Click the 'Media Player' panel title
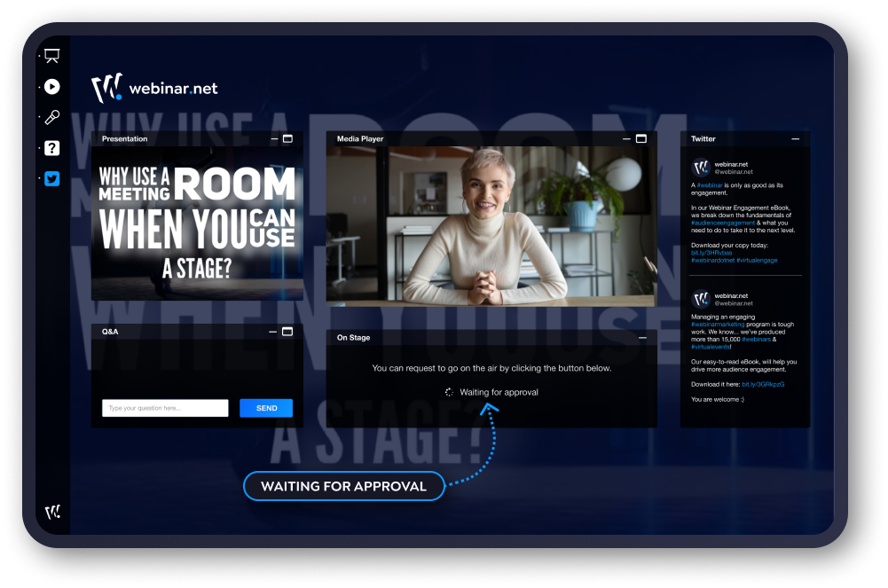 (360, 138)
